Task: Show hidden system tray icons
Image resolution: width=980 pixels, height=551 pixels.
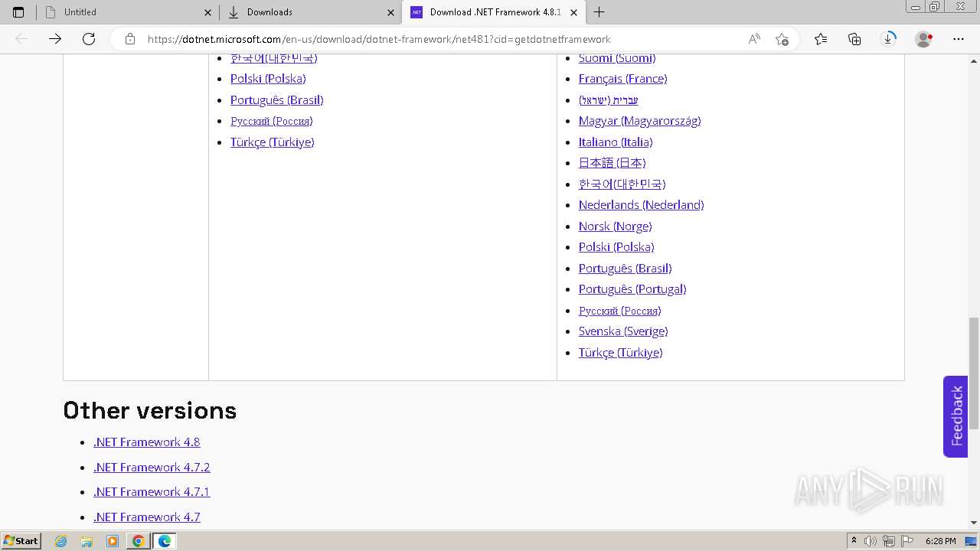Action: (x=854, y=541)
